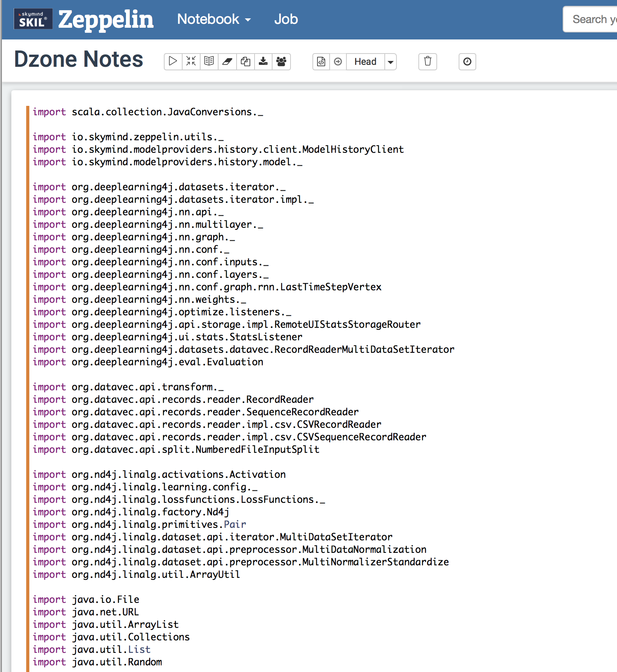617x672 pixels.
Task: Export this note with the download icon
Action: (x=264, y=61)
